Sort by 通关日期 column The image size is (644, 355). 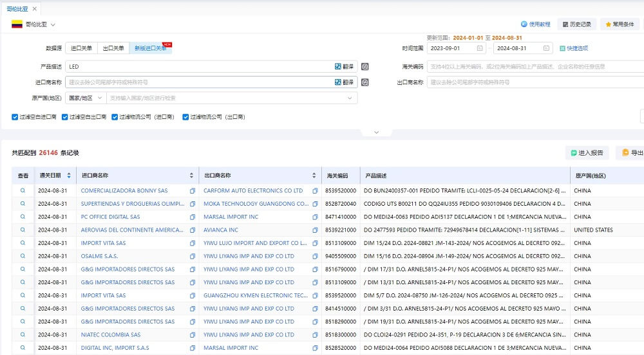point(69,176)
